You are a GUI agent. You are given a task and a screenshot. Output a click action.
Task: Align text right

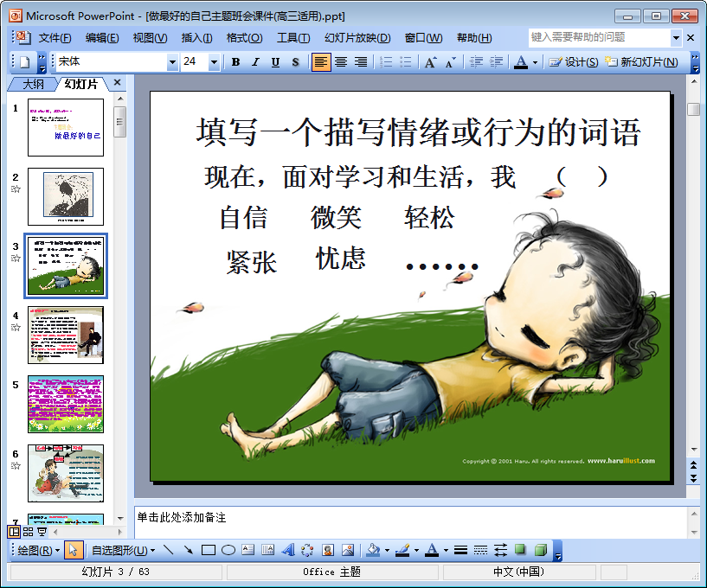[x=361, y=61]
